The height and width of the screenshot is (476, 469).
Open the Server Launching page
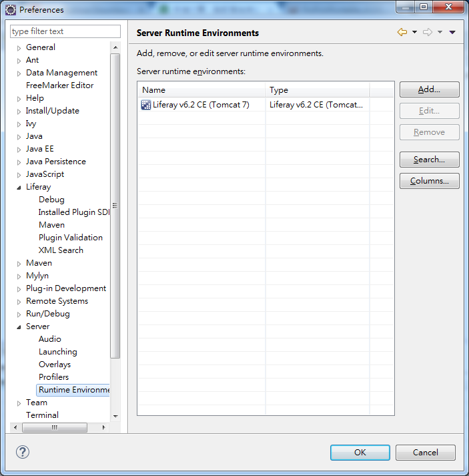[x=57, y=352]
